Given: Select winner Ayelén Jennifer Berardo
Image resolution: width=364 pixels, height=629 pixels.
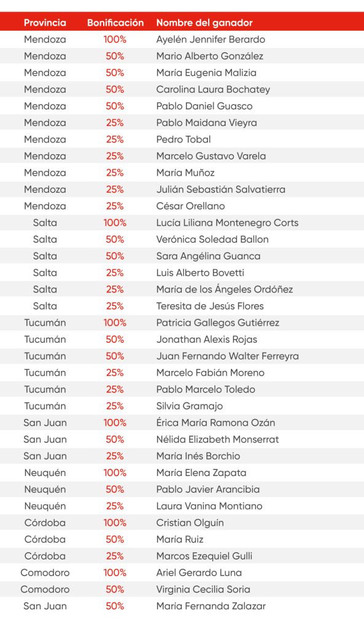Looking at the screenshot, I should pos(211,39).
